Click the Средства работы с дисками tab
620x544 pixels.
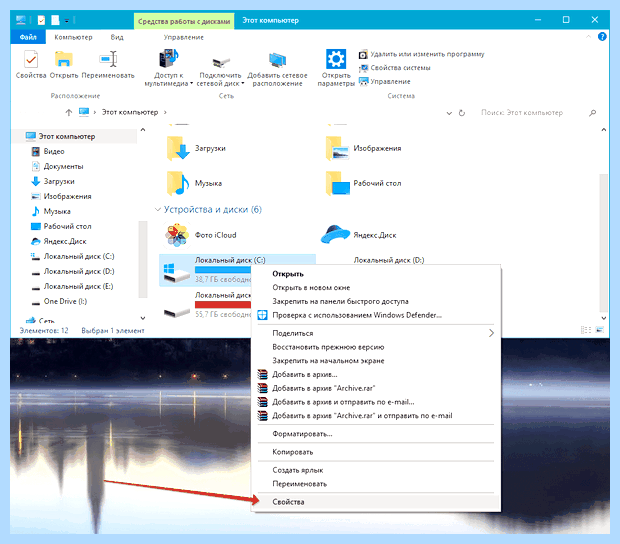[184, 21]
